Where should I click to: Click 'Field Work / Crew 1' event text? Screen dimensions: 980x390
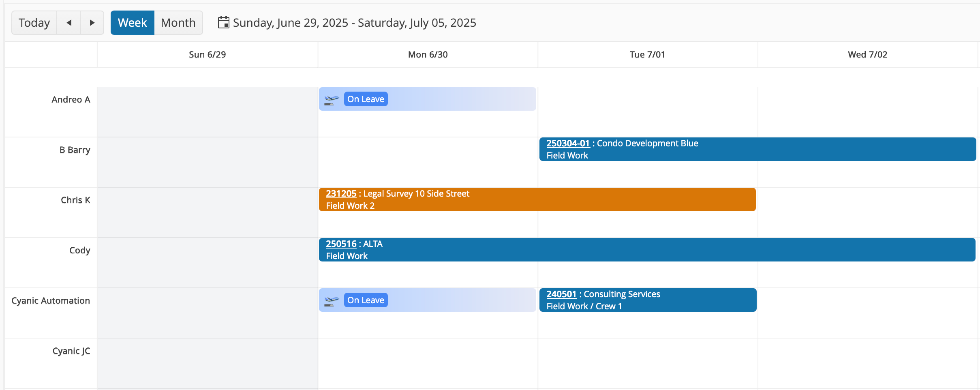pyautogui.click(x=584, y=306)
